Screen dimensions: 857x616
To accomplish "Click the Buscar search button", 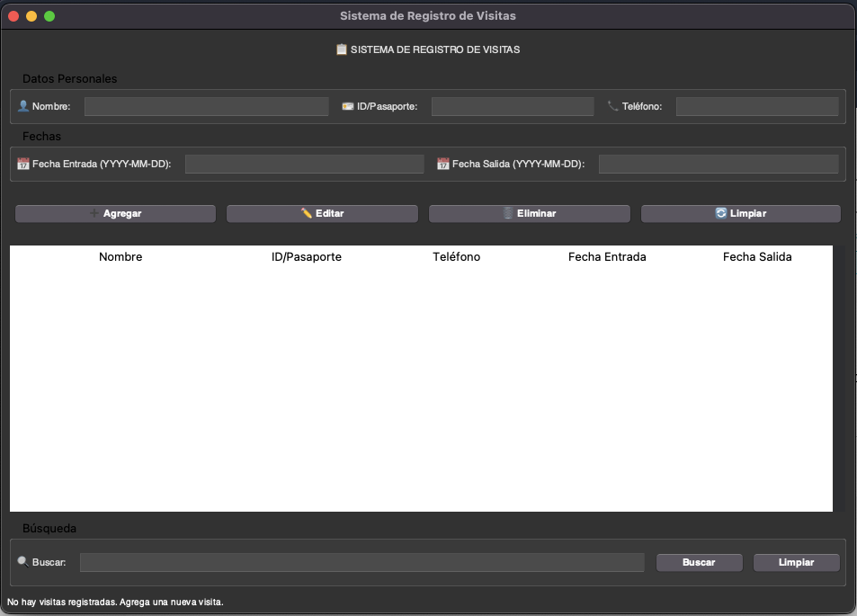I will click(x=699, y=562).
